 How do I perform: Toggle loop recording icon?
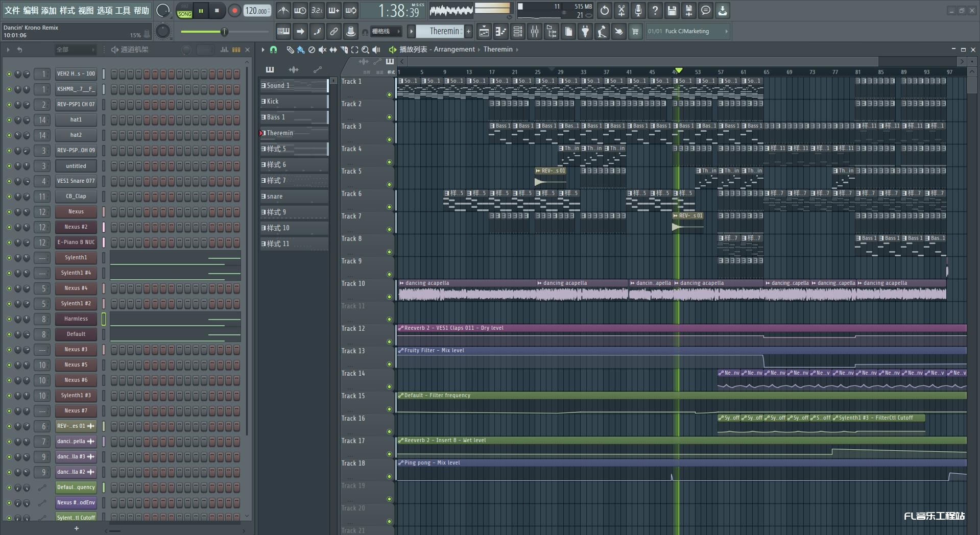(x=351, y=10)
